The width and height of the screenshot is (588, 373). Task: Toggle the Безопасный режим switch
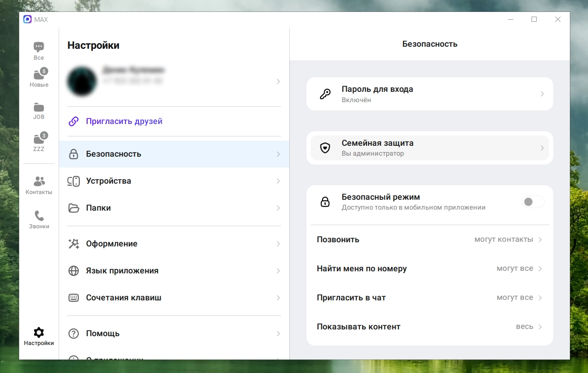pos(533,202)
